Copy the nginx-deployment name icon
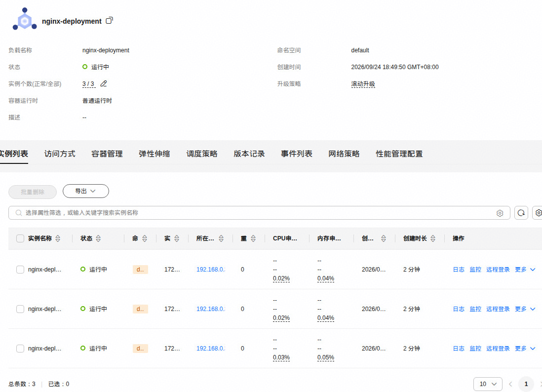 (109, 20)
